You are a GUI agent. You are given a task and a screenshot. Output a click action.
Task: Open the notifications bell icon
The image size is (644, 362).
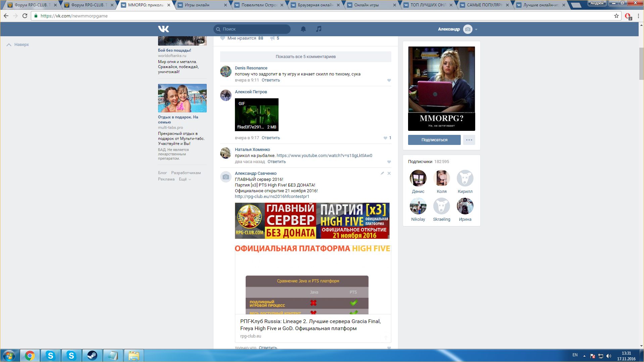pyautogui.click(x=303, y=29)
